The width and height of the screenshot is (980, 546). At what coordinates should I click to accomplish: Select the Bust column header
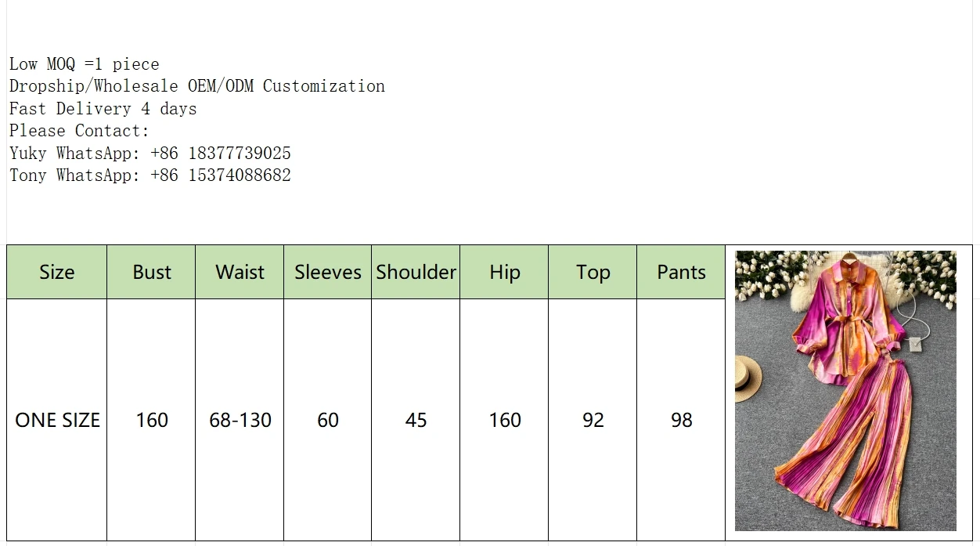pyautogui.click(x=151, y=272)
